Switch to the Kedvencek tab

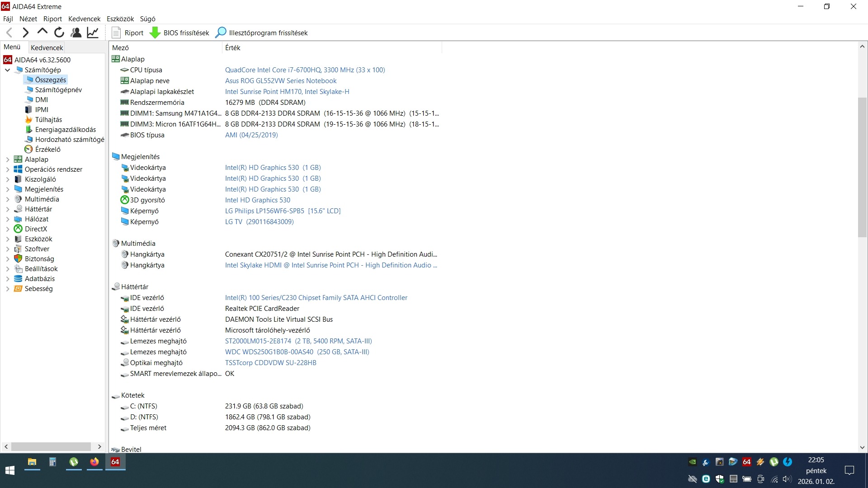[x=47, y=47]
